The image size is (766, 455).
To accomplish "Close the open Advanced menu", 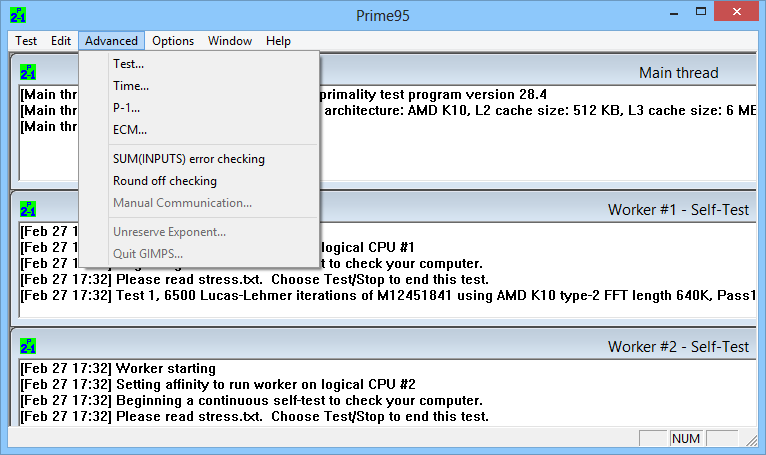I will tap(111, 41).
